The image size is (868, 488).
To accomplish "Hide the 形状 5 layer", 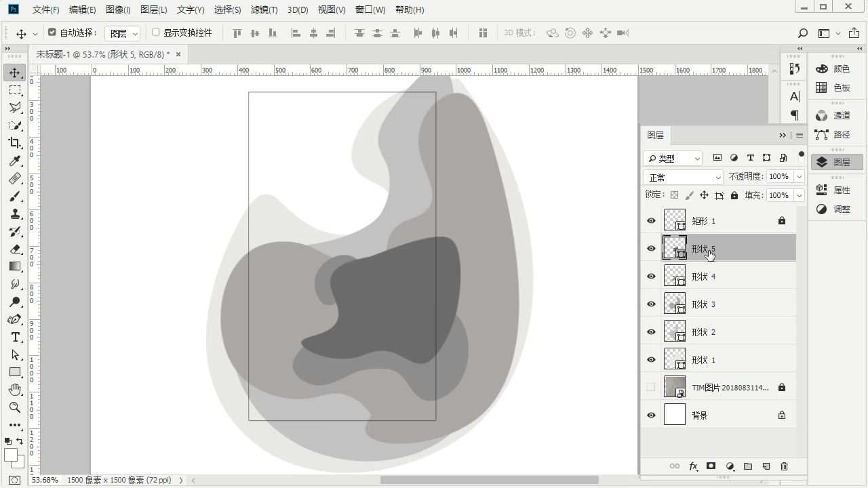I will [x=651, y=249].
